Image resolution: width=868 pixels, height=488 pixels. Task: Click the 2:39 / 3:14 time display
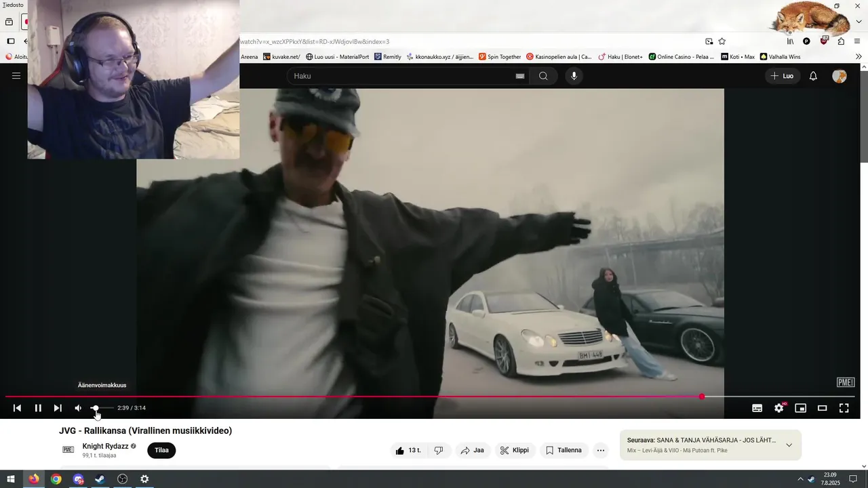pos(132,408)
